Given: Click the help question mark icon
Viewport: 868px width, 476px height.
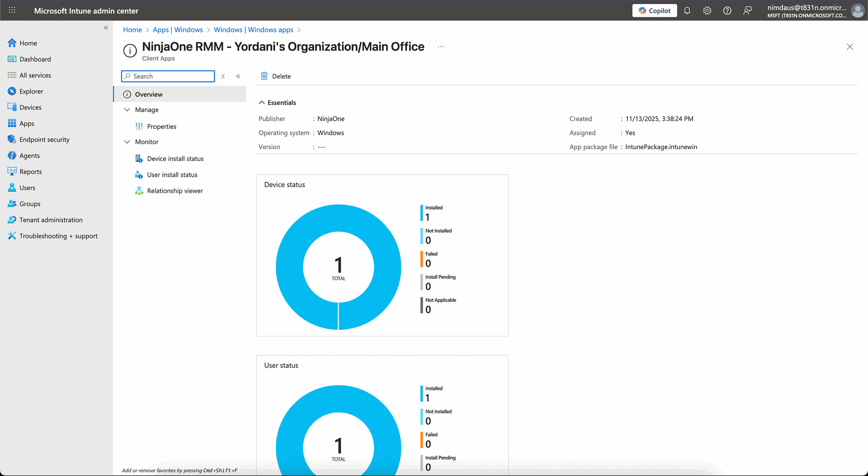Looking at the screenshot, I should click(727, 11).
